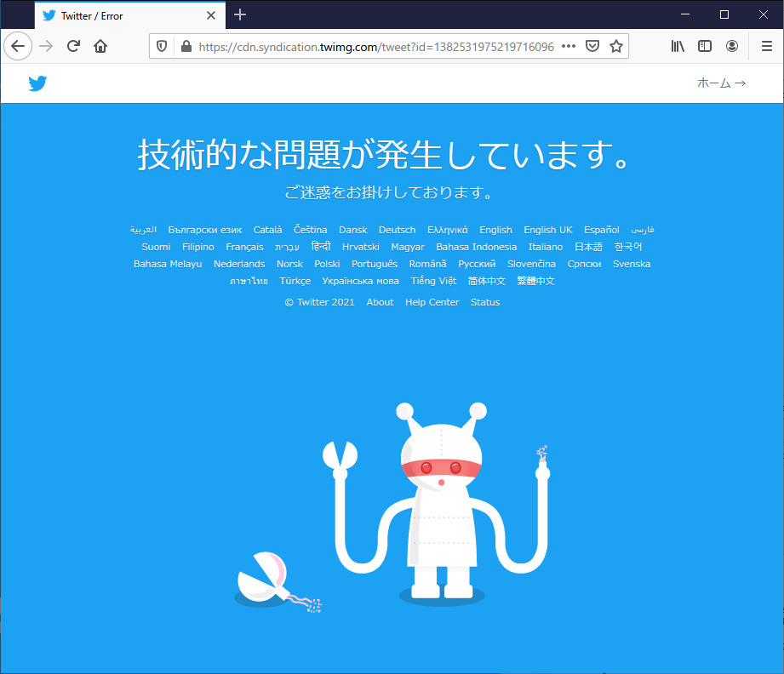Choose the English language link

[496, 230]
